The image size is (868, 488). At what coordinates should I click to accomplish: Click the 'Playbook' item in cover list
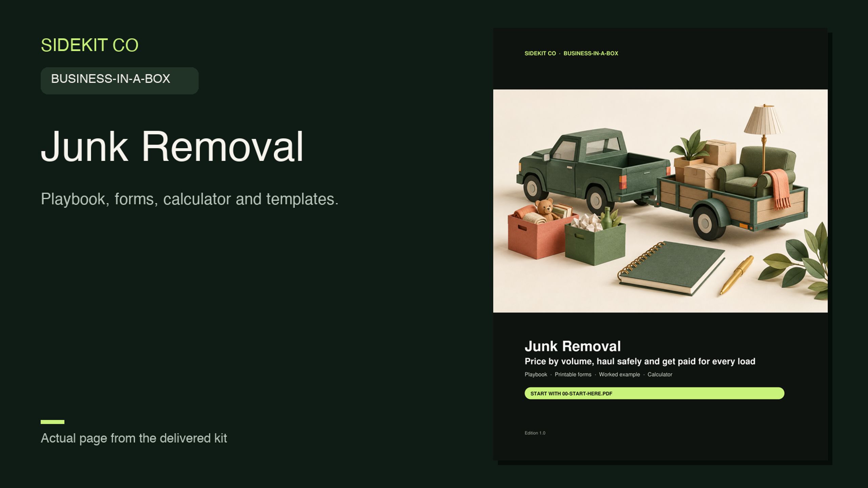click(536, 374)
